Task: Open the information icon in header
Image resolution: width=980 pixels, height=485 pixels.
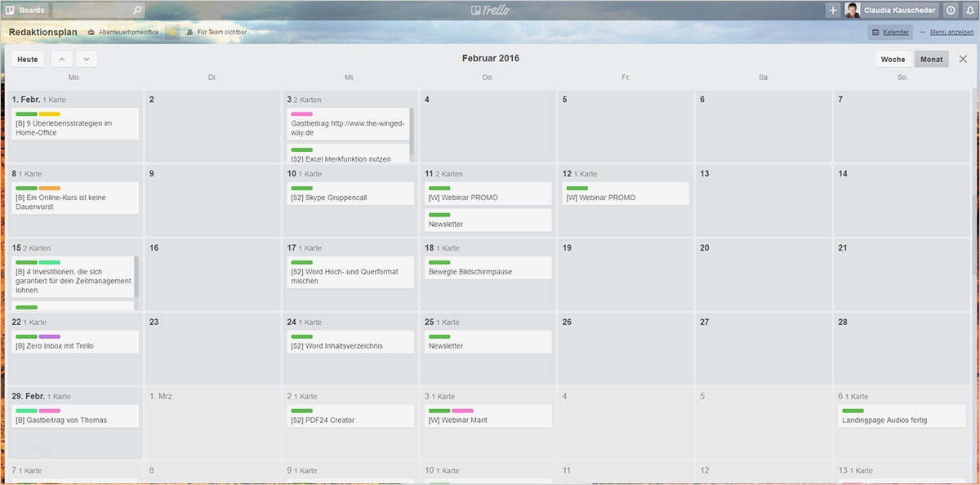Action: click(x=951, y=11)
